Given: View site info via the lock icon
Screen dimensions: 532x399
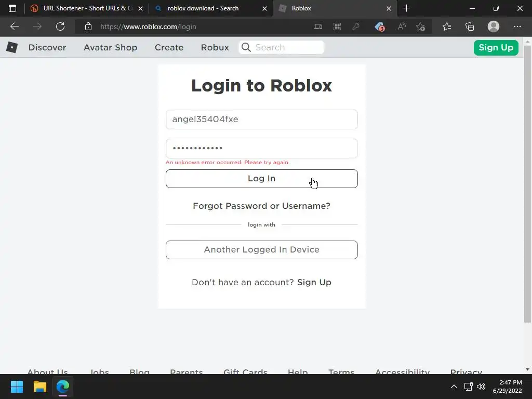Looking at the screenshot, I should coord(88,26).
